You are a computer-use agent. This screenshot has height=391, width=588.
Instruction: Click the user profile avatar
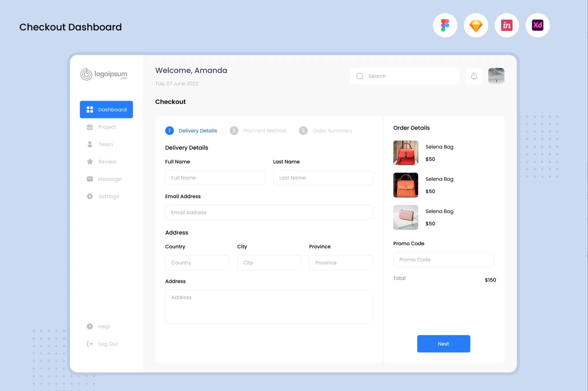point(496,76)
